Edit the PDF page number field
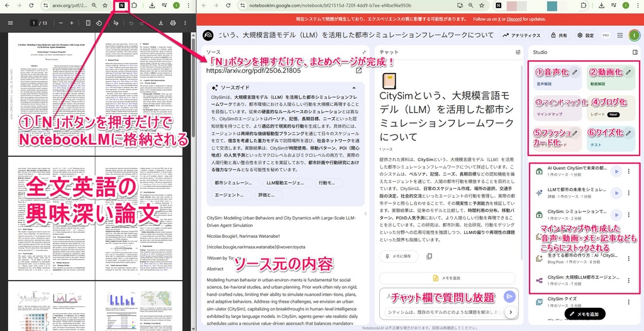 [35, 23]
